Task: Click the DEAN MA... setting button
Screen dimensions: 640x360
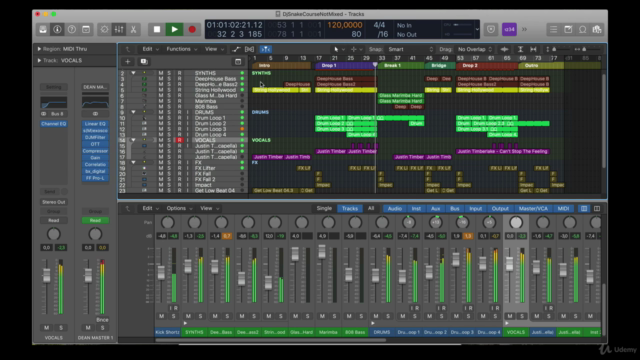Action: point(95,87)
